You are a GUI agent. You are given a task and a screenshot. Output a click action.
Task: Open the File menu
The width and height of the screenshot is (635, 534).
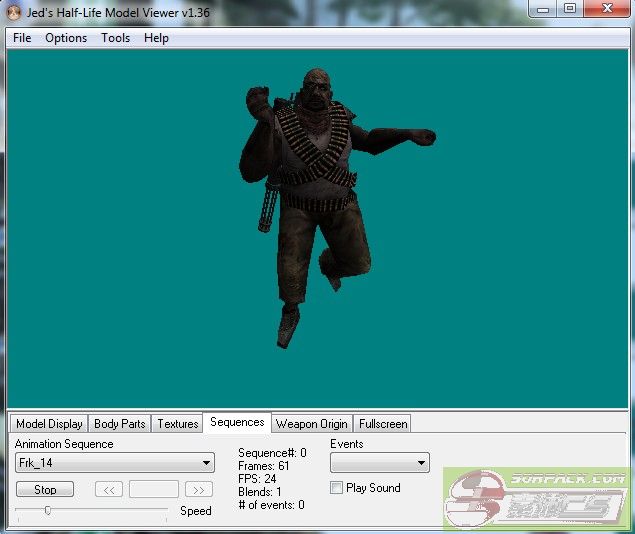[x=22, y=38]
